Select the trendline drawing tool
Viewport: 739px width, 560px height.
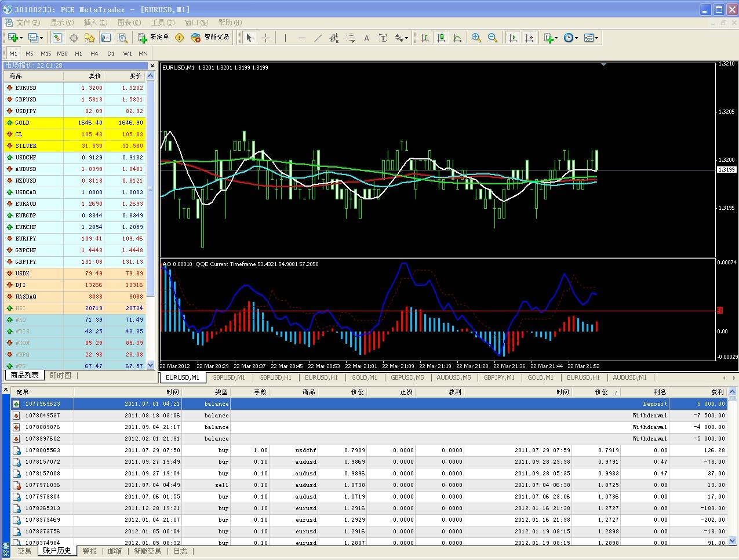pos(318,38)
